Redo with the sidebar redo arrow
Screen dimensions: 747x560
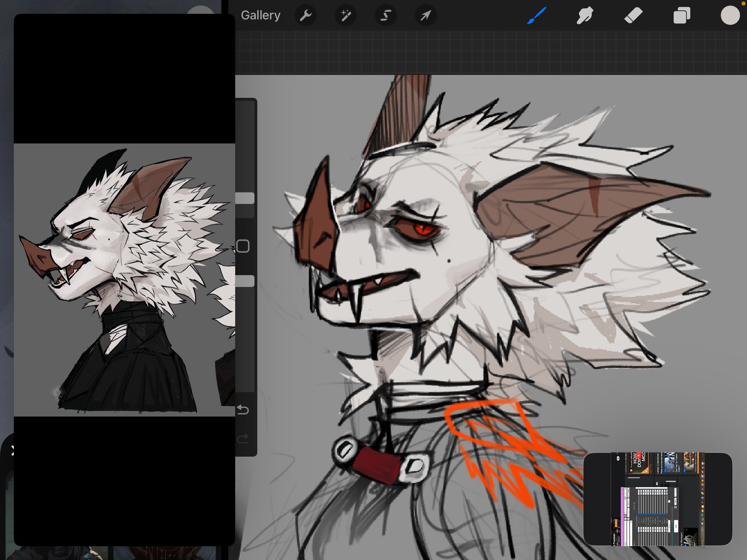pyautogui.click(x=243, y=438)
